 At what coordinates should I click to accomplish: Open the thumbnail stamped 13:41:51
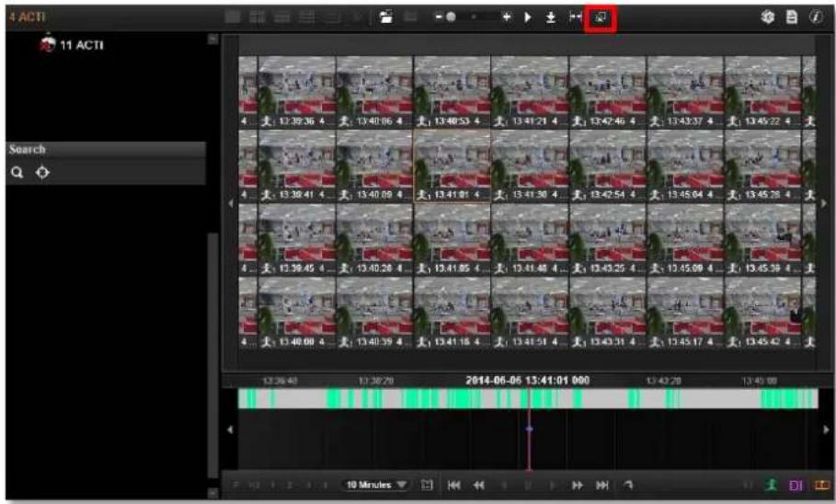pyautogui.click(x=530, y=313)
